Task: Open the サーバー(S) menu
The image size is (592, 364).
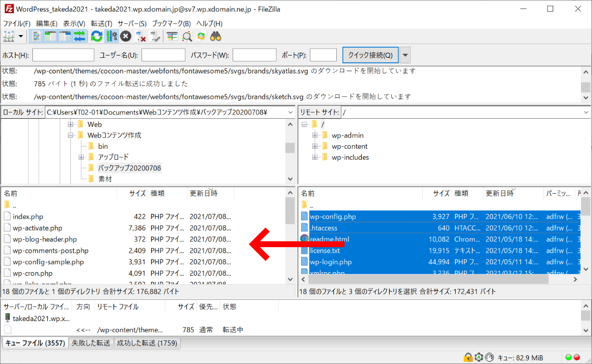Action: [x=132, y=24]
